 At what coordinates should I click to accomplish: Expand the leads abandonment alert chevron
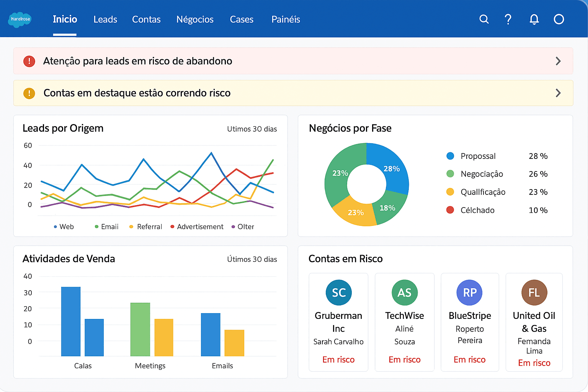558,61
